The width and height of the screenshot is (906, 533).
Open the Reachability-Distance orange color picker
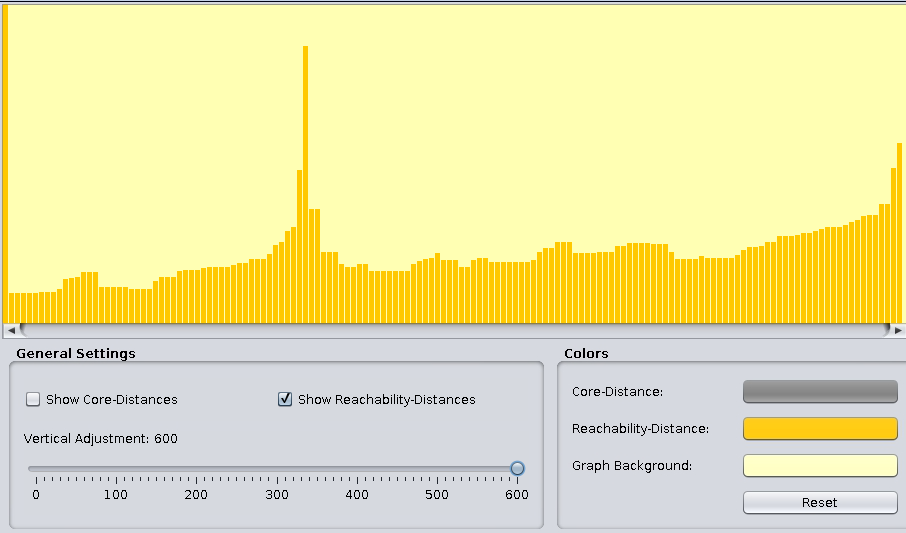(x=819, y=428)
